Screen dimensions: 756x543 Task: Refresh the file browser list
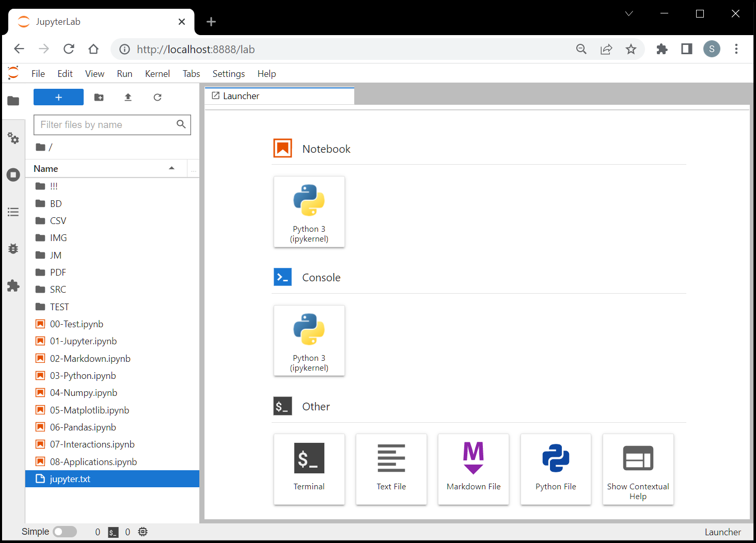point(157,98)
